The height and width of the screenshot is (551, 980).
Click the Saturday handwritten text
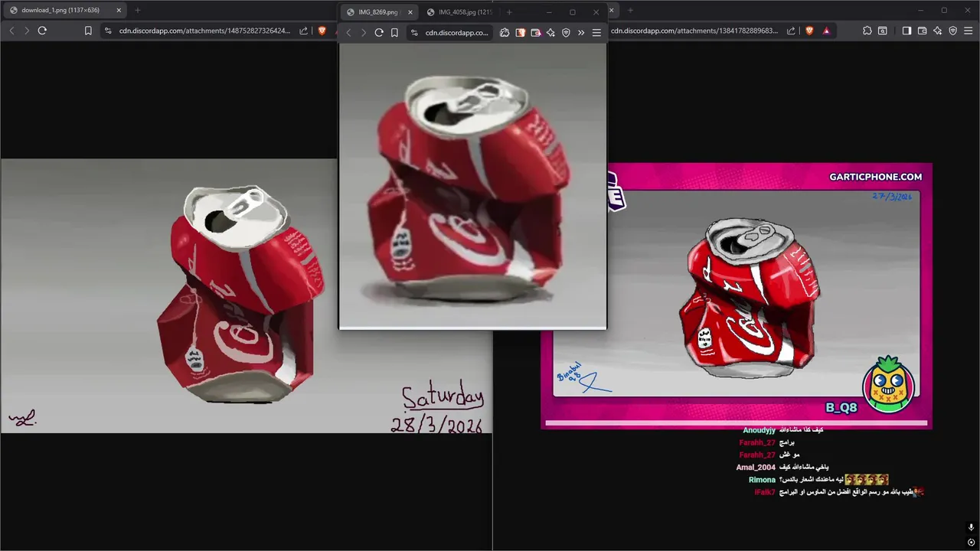(443, 397)
